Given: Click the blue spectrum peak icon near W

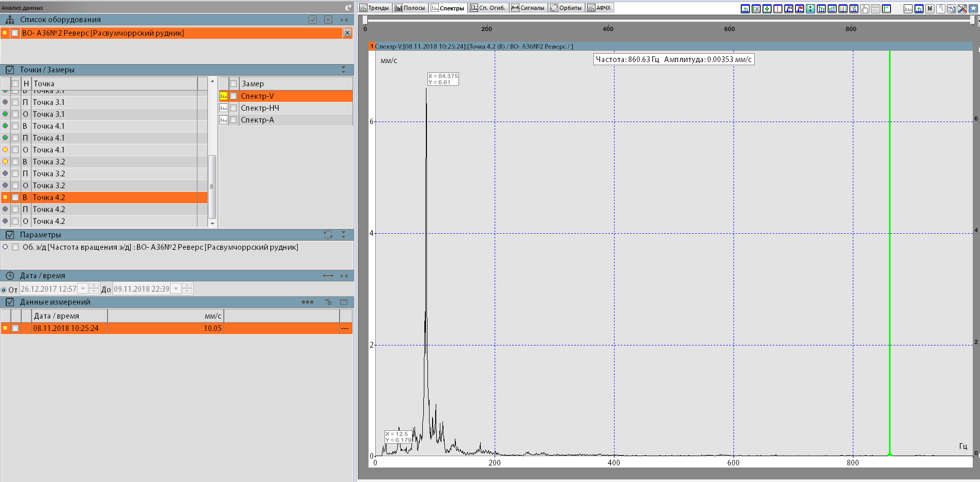Looking at the screenshot, I should click(x=919, y=9).
